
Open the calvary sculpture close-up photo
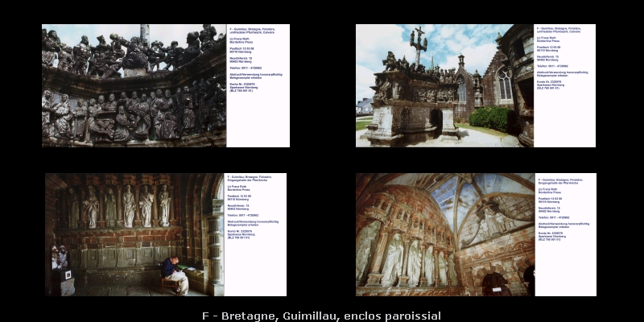[134, 85]
